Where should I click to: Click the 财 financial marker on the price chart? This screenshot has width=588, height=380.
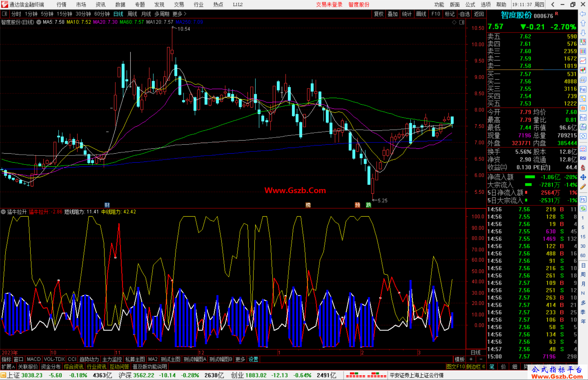(x=107, y=205)
